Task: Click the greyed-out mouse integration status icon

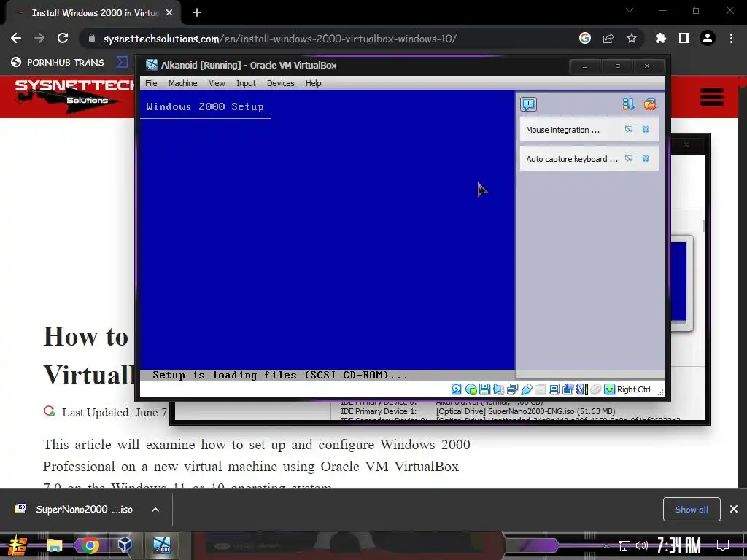Action: (x=595, y=389)
